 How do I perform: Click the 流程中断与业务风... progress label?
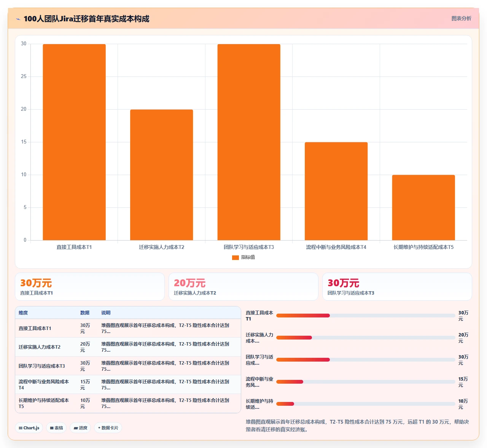tap(259, 382)
